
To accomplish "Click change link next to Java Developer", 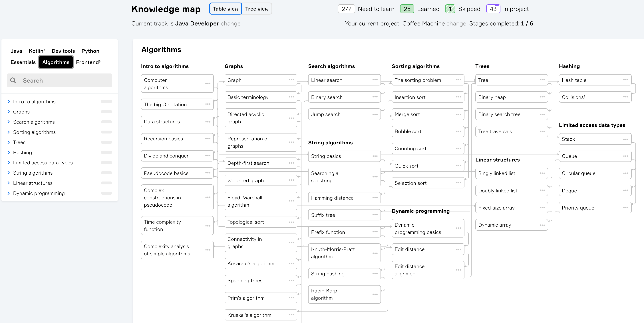I will pyautogui.click(x=230, y=23).
